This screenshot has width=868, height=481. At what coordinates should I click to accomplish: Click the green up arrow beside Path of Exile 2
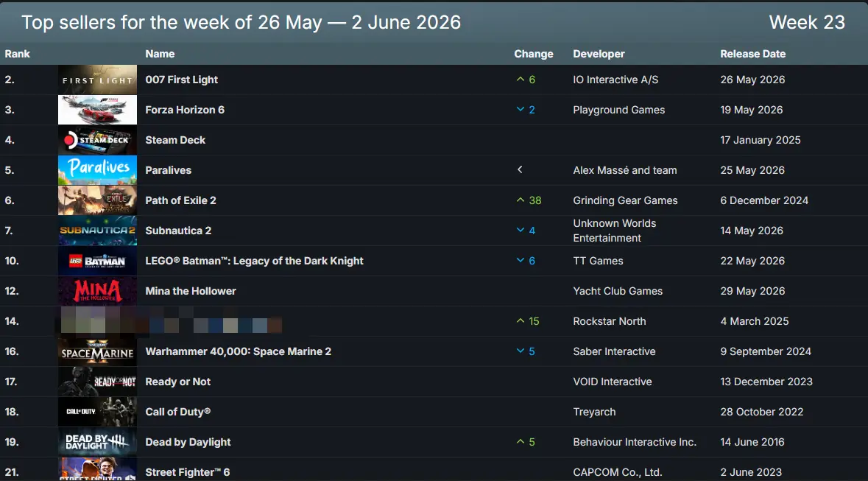tap(520, 200)
